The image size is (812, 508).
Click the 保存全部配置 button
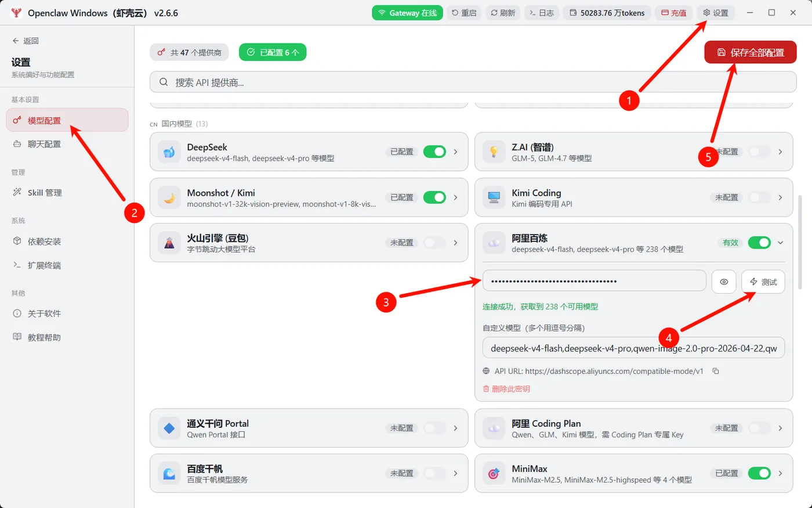[x=751, y=52]
